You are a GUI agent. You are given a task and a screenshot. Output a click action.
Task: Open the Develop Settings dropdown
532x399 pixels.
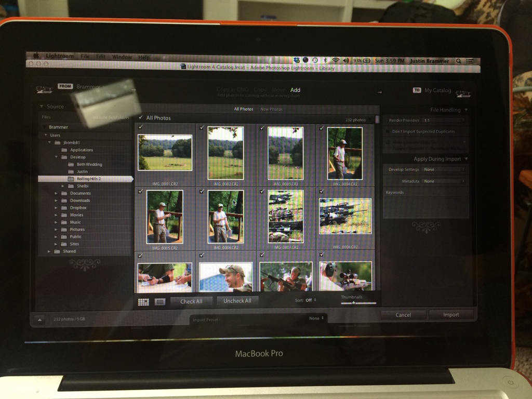click(x=444, y=169)
